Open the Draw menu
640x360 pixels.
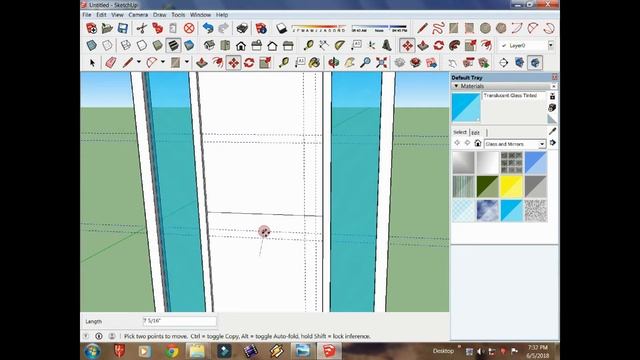coord(159,15)
